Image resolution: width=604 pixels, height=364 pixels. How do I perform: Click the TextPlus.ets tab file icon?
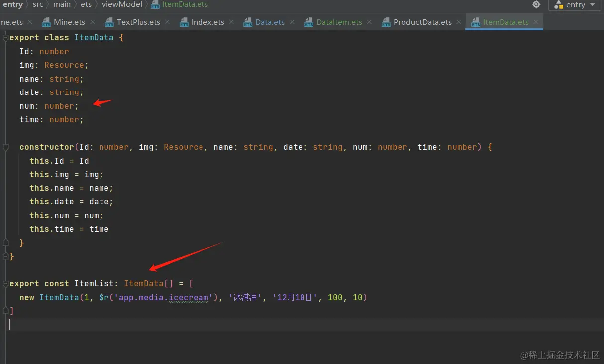109,22
